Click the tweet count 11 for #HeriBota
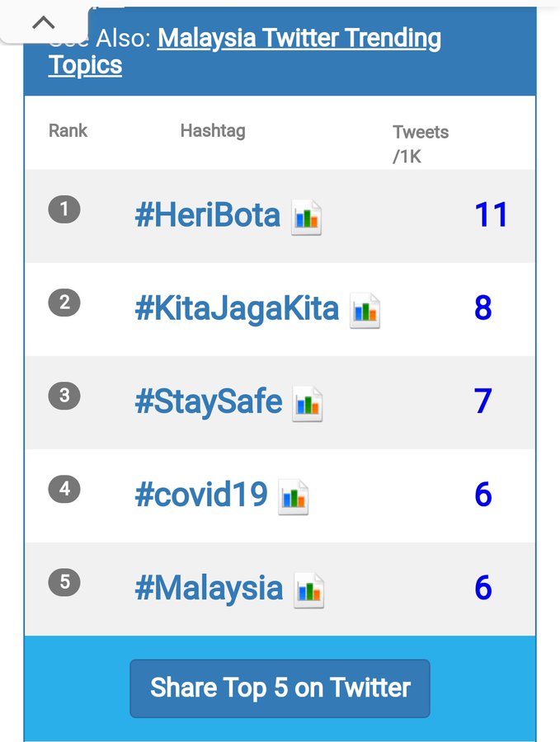560x742 pixels. 491,215
